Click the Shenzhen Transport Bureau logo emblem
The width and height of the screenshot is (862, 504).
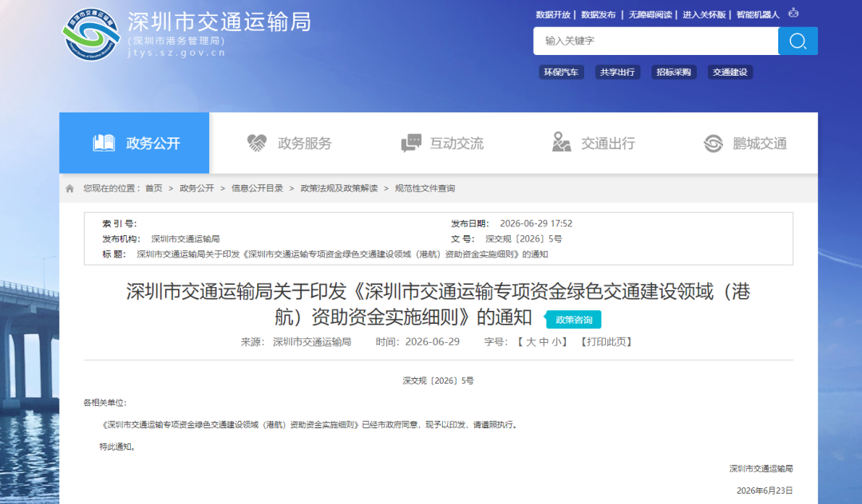[91, 34]
